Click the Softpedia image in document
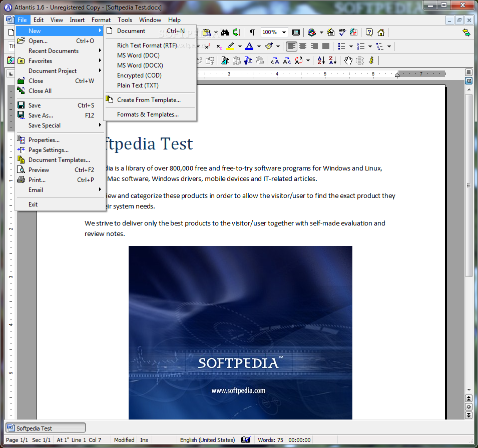 240,332
